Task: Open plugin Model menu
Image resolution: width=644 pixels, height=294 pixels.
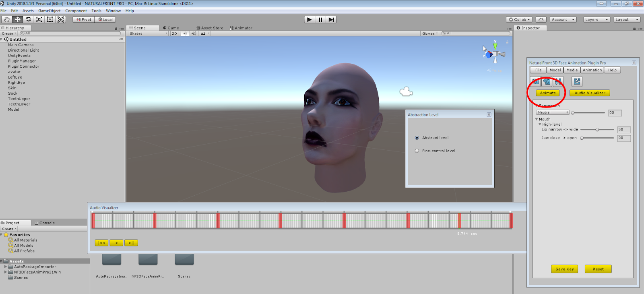Action: [x=555, y=70]
